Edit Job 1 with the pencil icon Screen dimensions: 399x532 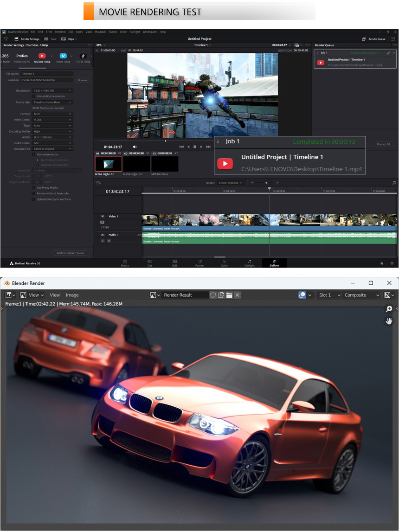388,53
